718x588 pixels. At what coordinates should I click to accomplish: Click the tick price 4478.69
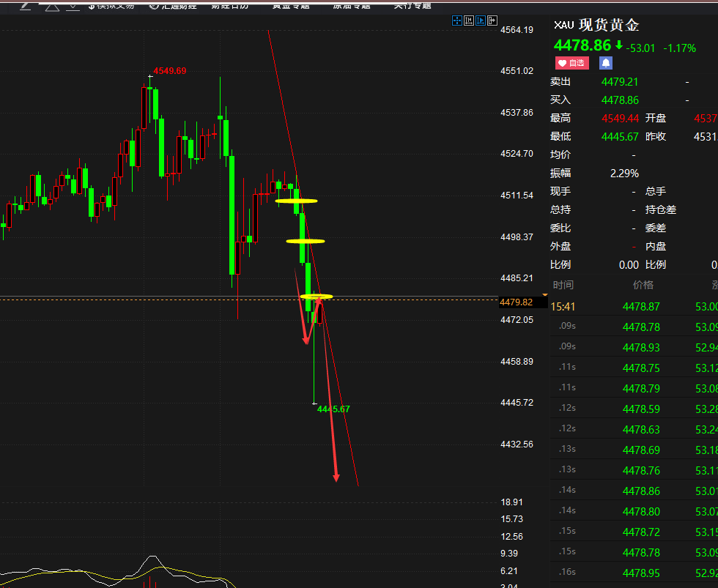[x=641, y=450]
